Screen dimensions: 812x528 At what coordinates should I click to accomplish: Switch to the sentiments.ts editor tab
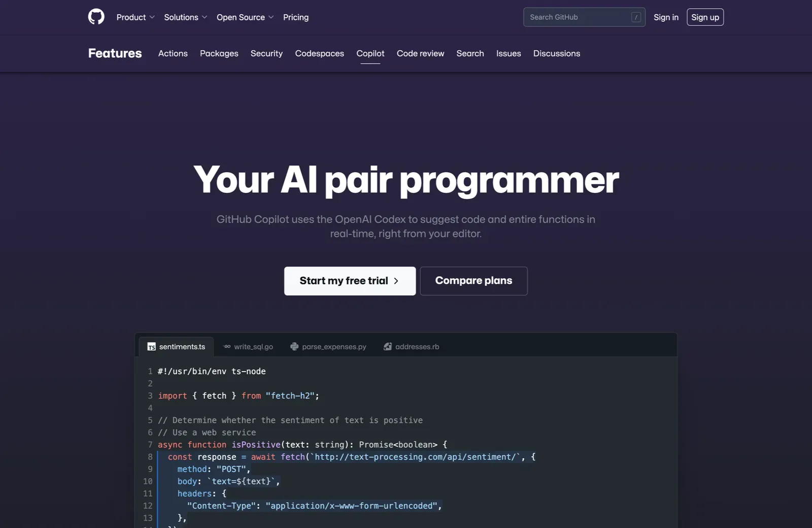coord(176,347)
